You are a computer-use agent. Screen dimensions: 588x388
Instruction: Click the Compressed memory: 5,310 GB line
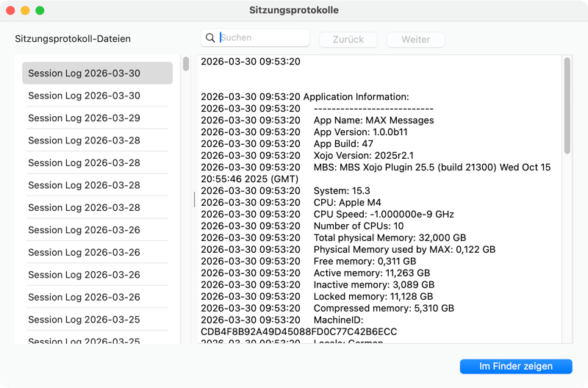(327, 308)
